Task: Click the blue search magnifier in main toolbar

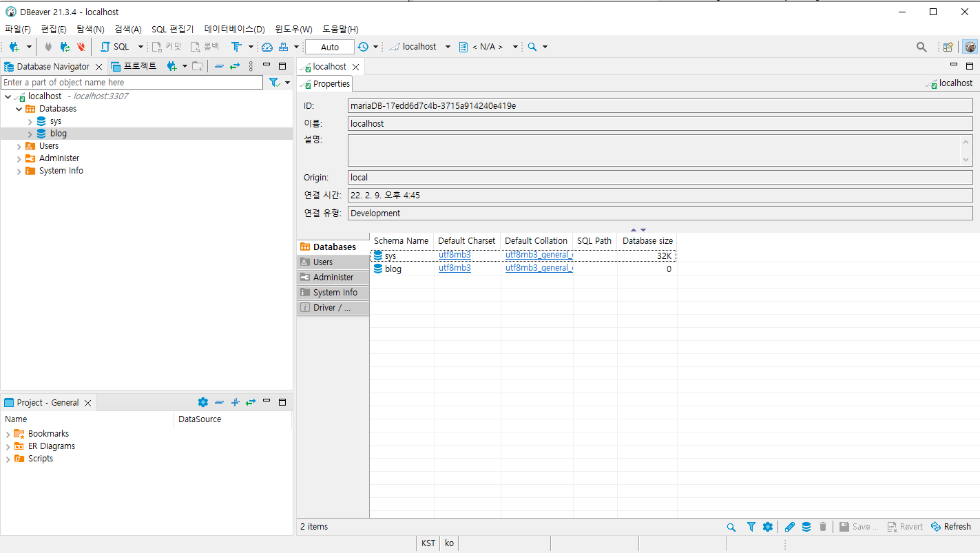Action: [x=532, y=47]
